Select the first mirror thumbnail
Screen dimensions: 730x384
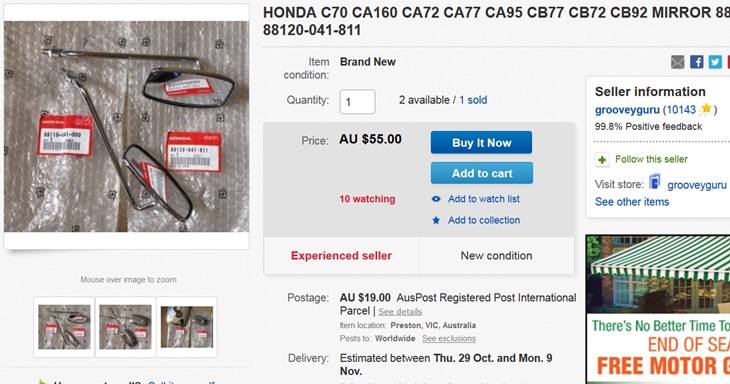click(x=64, y=327)
